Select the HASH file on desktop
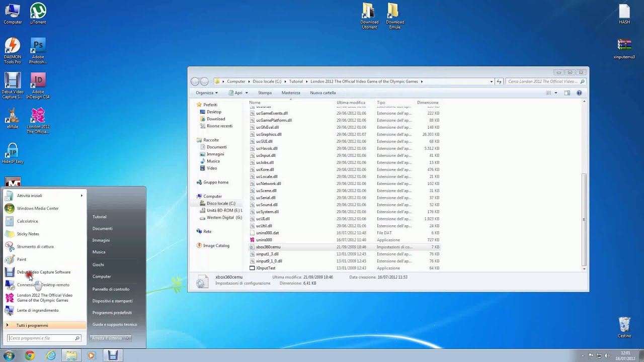The image size is (644, 362). click(624, 14)
